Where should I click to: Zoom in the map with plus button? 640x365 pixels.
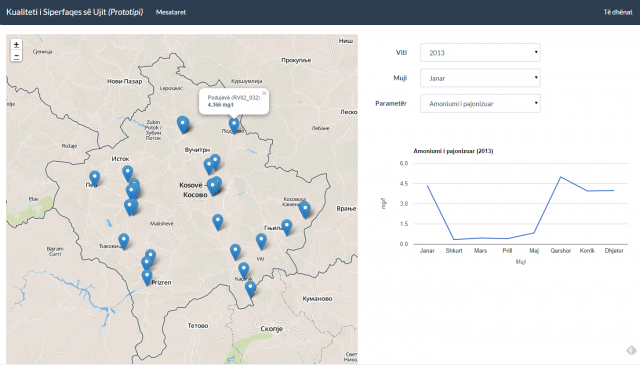click(16, 45)
